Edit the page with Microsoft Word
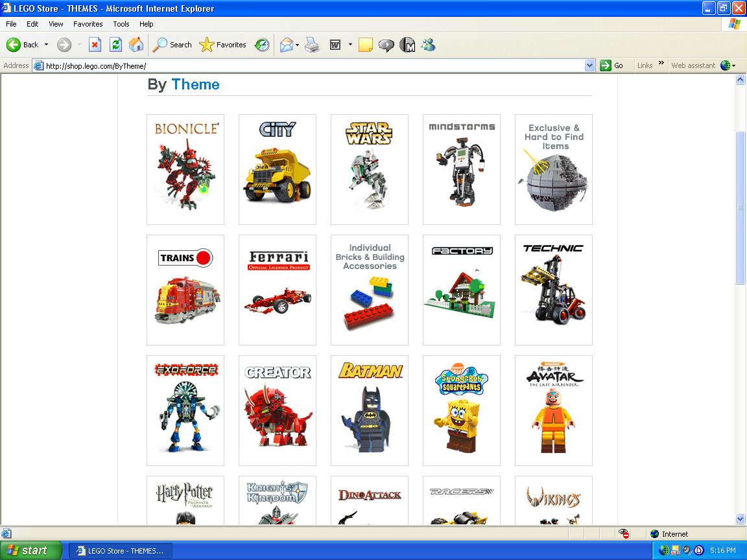The image size is (747, 560). [335, 45]
